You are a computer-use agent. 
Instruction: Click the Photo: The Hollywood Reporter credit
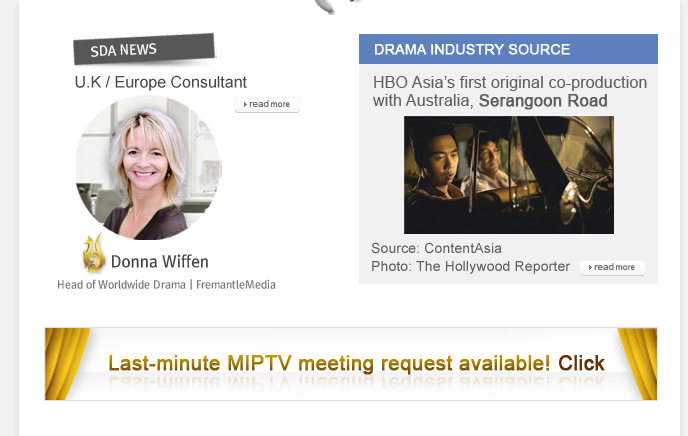pyautogui.click(x=470, y=266)
